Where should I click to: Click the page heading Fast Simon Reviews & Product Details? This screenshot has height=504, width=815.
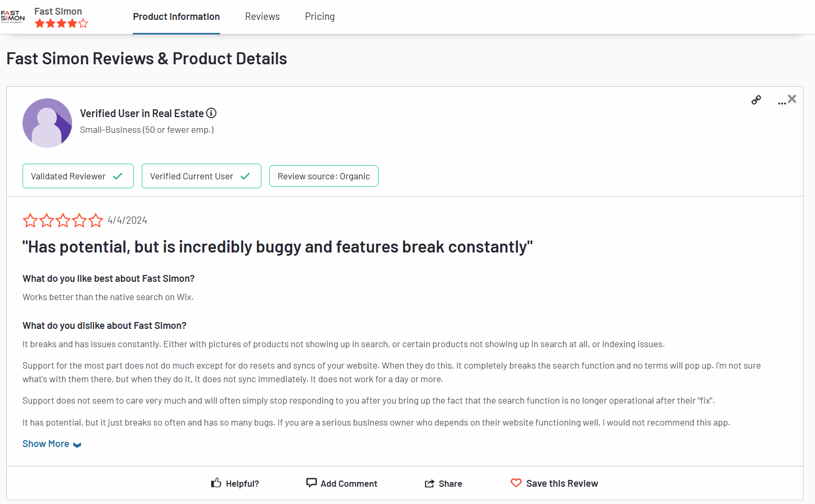tap(146, 59)
